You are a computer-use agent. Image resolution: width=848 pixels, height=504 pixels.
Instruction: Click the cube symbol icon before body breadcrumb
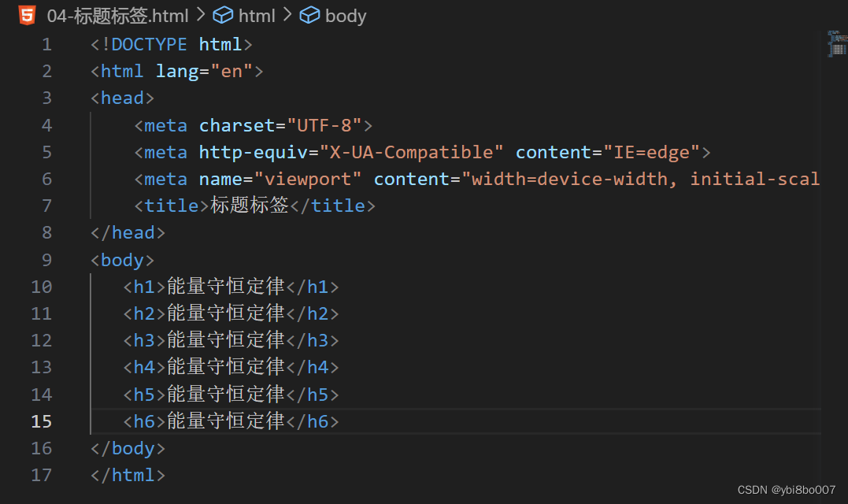click(310, 15)
